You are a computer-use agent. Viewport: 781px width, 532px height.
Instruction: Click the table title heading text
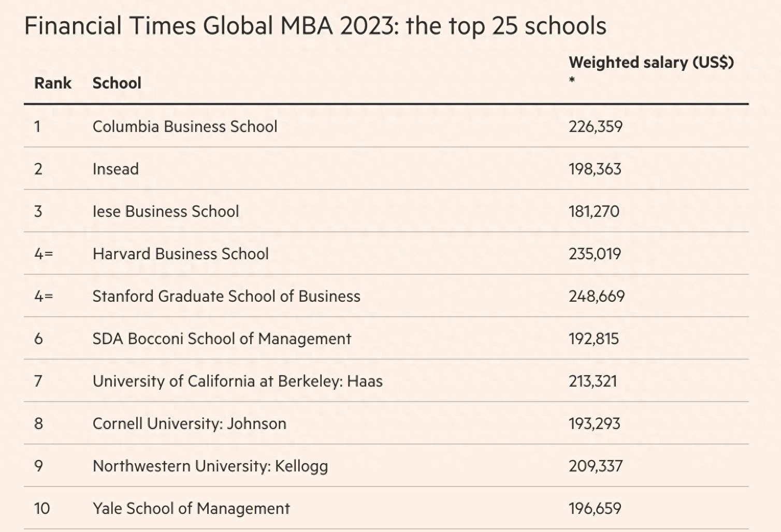pyautogui.click(x=315, y=26)
